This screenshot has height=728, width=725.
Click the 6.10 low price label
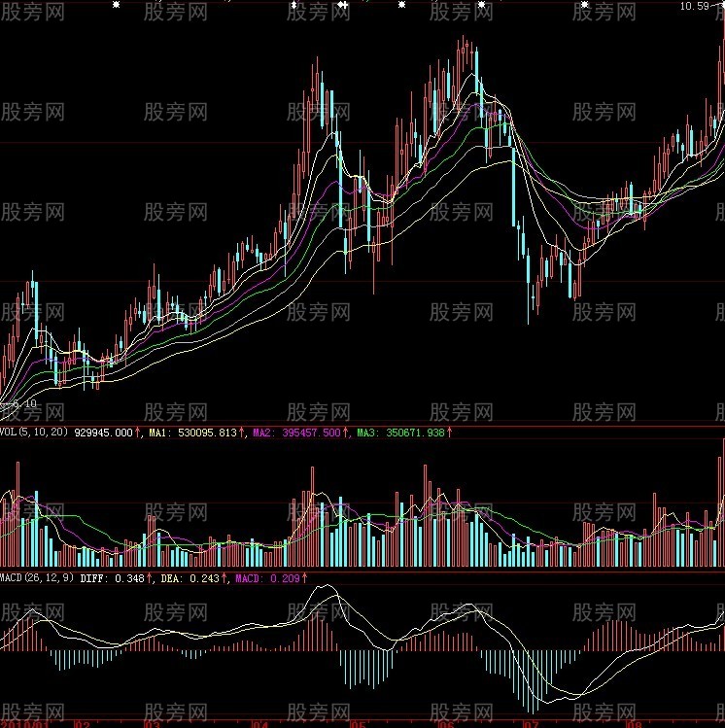coord(24,403)
